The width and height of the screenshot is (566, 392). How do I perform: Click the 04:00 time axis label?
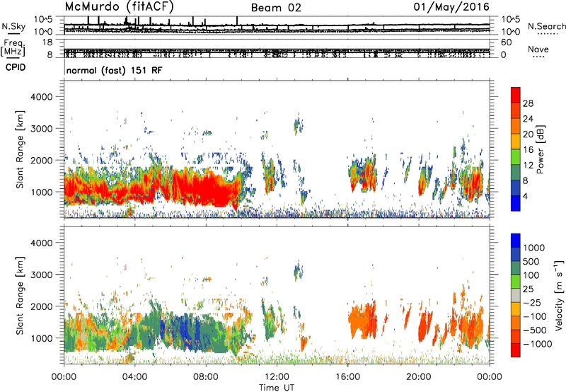134,377
